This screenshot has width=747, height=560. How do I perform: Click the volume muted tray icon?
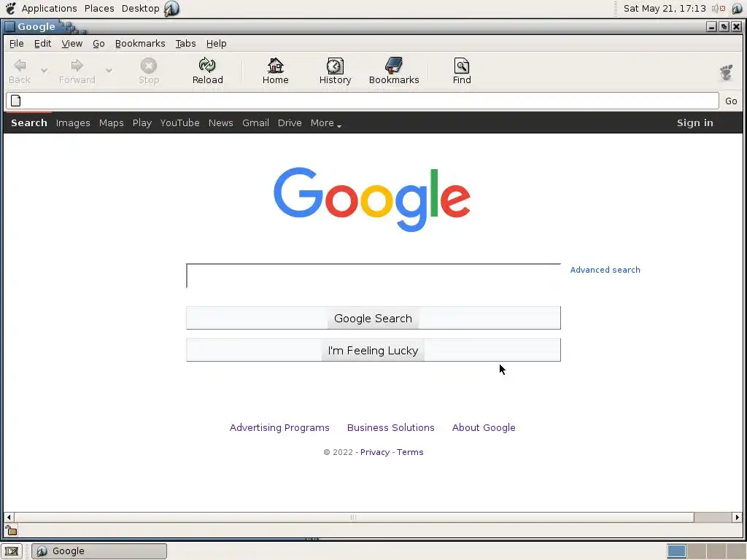719,8
